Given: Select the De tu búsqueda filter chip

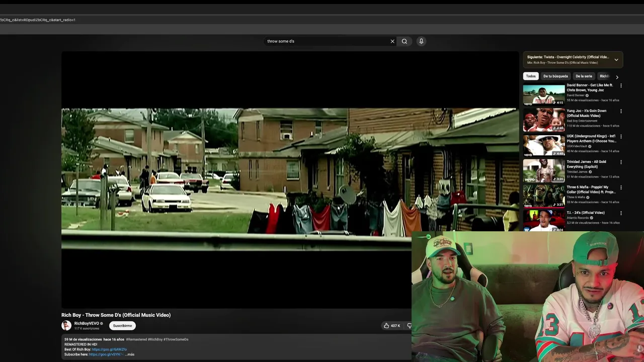Looking at the screenshot, I should tap(555, 76).
